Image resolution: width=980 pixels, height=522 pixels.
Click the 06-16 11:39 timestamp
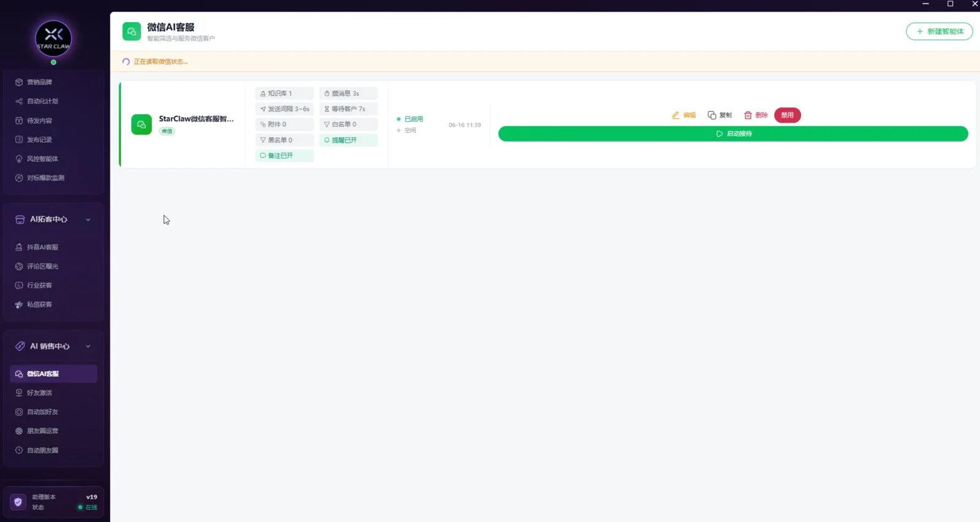(464, 125)
